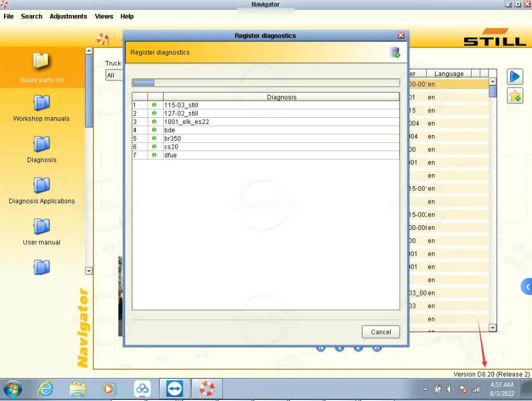Open the Diagnosis folder icon
532x401 pixels.
41,144
